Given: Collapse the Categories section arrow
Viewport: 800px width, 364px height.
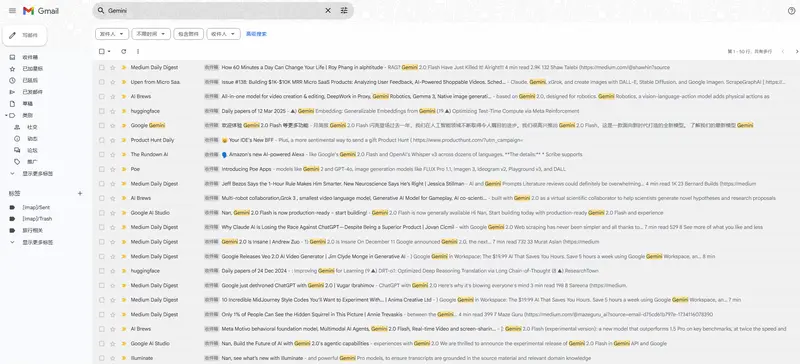Looking at the screenshot, I should pyautogui.click(x=6, y=115).
